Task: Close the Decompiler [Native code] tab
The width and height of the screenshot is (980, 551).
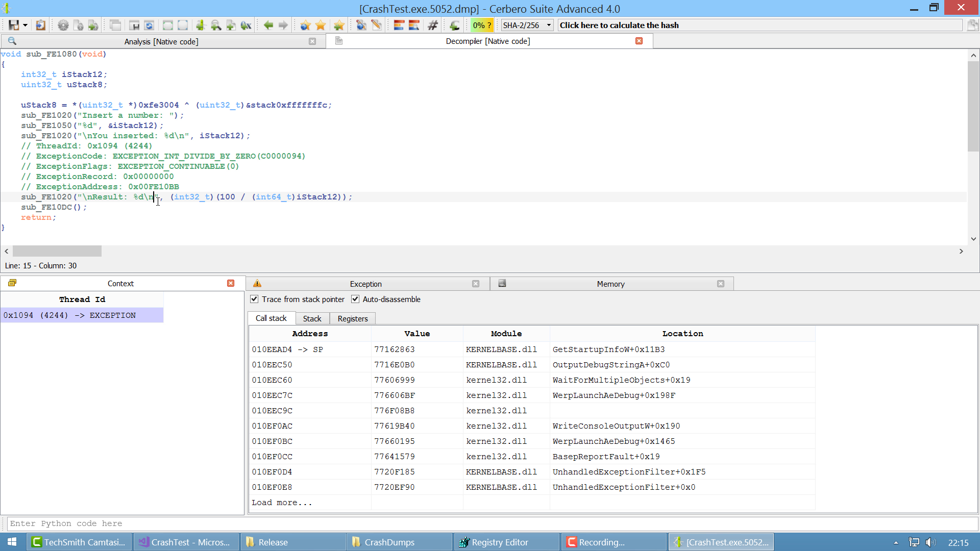Action: (639, 41)
